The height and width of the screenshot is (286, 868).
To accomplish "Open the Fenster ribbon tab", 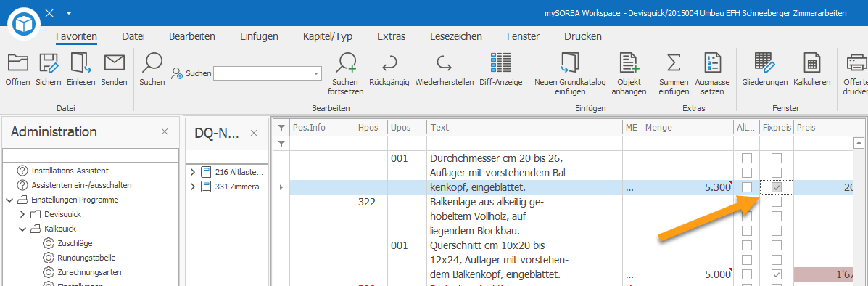I will (523, 36).
